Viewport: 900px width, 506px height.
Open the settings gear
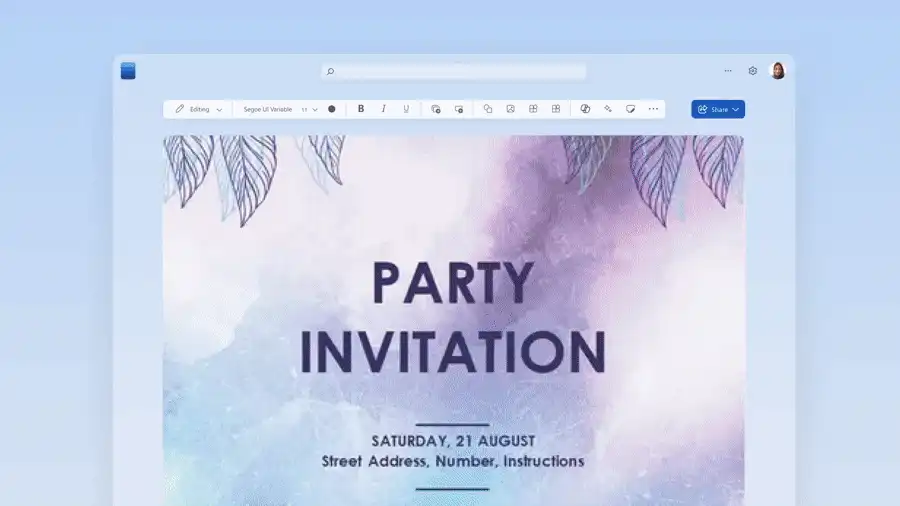click(752, 71)
